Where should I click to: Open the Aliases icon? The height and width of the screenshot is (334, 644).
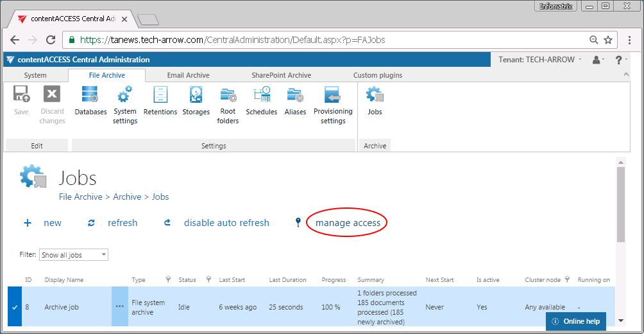[295, 101]
